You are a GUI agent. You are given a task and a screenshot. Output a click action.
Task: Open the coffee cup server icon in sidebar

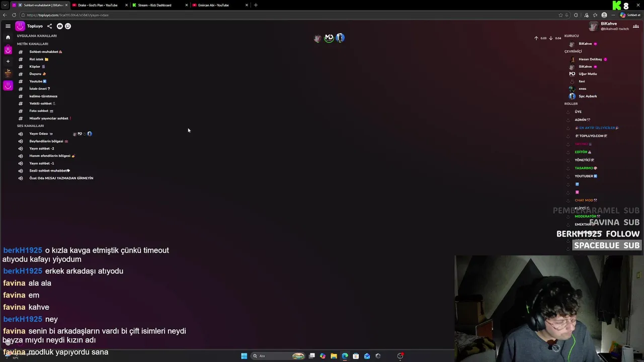[8, 73]
